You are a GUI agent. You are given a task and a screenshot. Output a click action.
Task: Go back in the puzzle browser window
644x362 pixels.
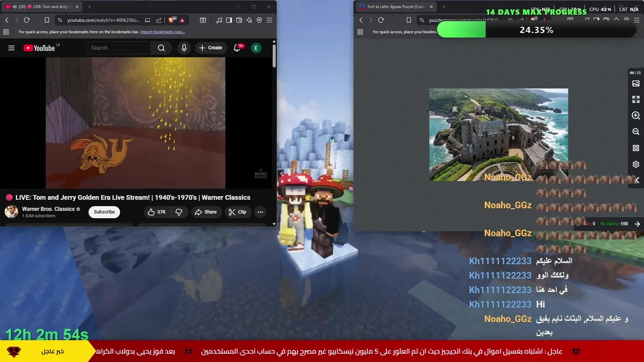[x=361, y=20]
